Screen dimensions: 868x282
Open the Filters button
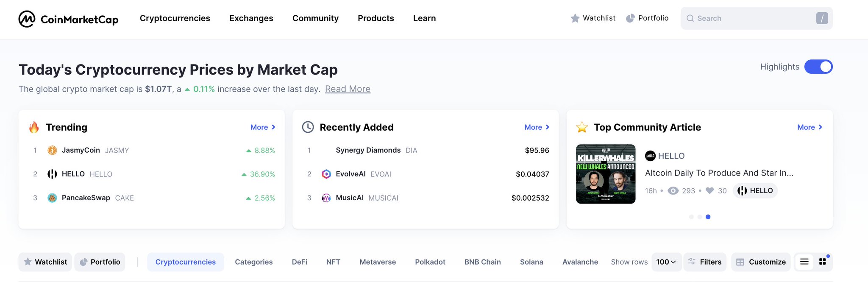coord(705,262)
